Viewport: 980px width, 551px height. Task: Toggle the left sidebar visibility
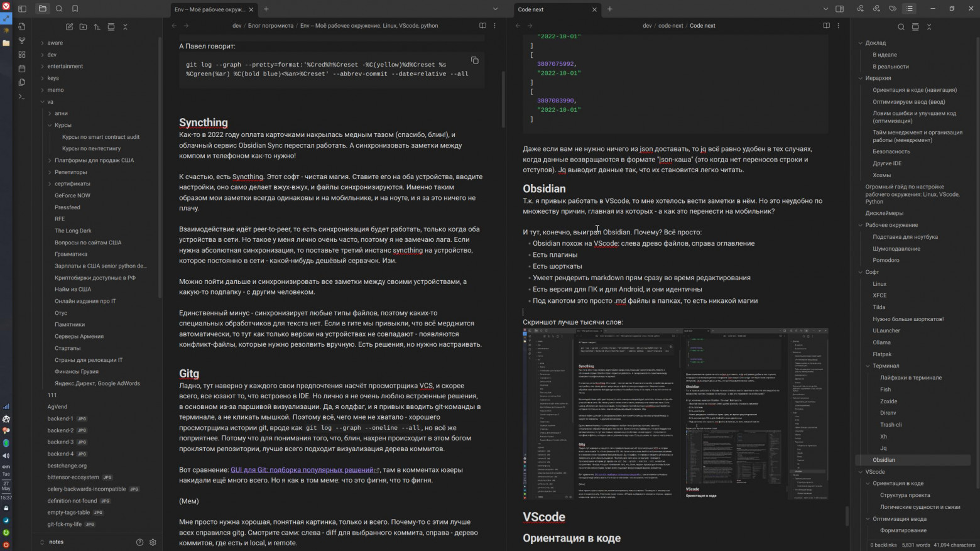pyautogui.click(x=23, y=9)
